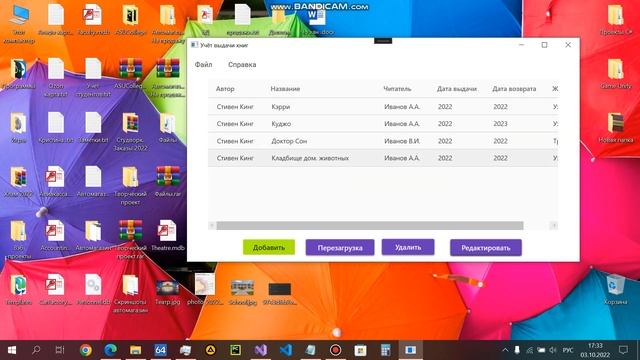Select the row with book Кэрри

pyautogui.click(x=383, y=107)
